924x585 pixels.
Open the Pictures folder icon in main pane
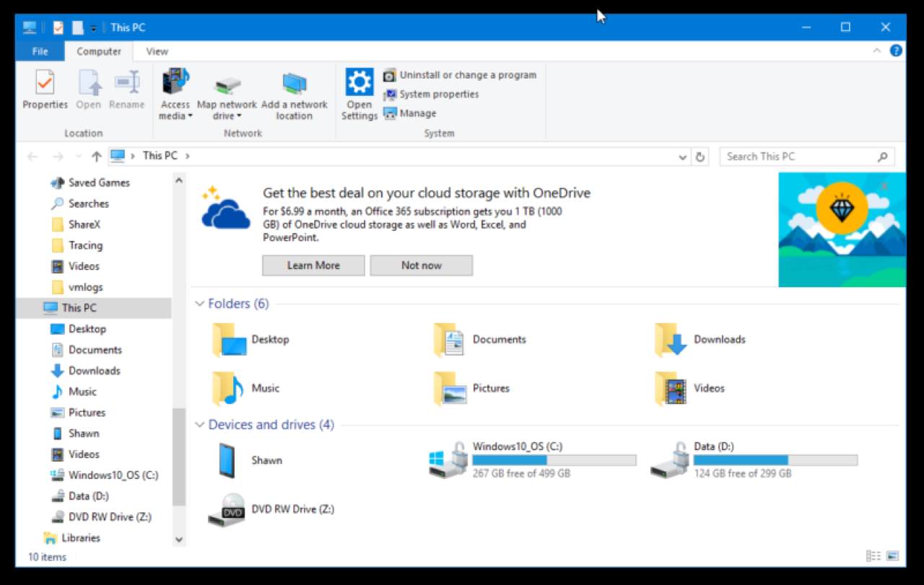(449, 388)
